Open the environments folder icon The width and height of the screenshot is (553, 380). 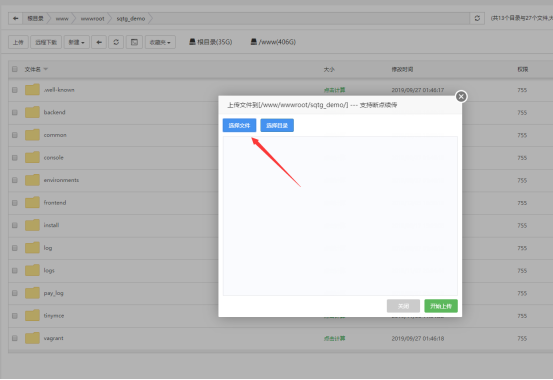click(x=32, y=180)
